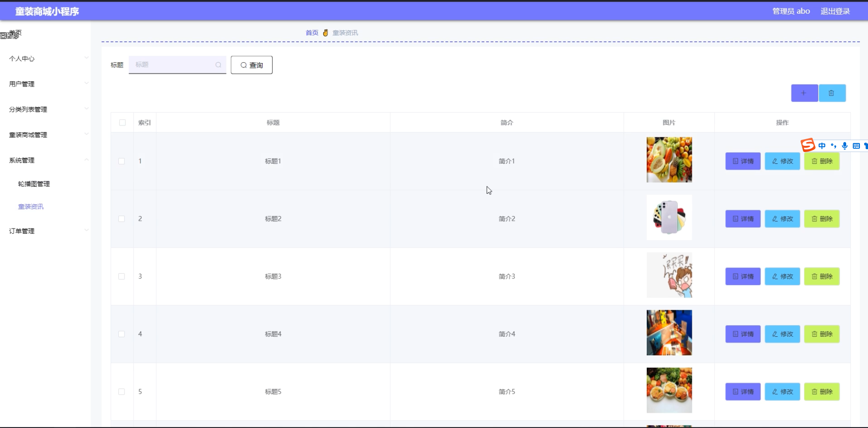Viewport: 868px width, 428px height.
Task: Check the checkbox for row 1
Action: [122, 161]
